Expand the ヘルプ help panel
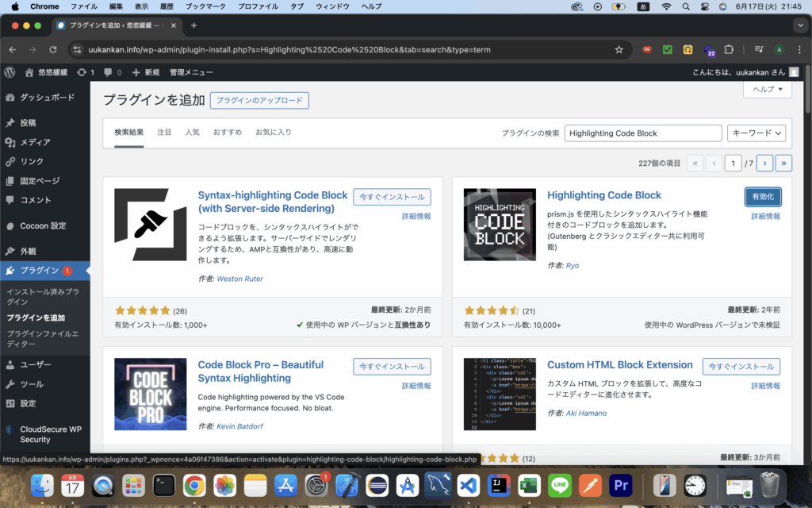The image size is (812, 508). pyautogui.click(x=767, y=90)
